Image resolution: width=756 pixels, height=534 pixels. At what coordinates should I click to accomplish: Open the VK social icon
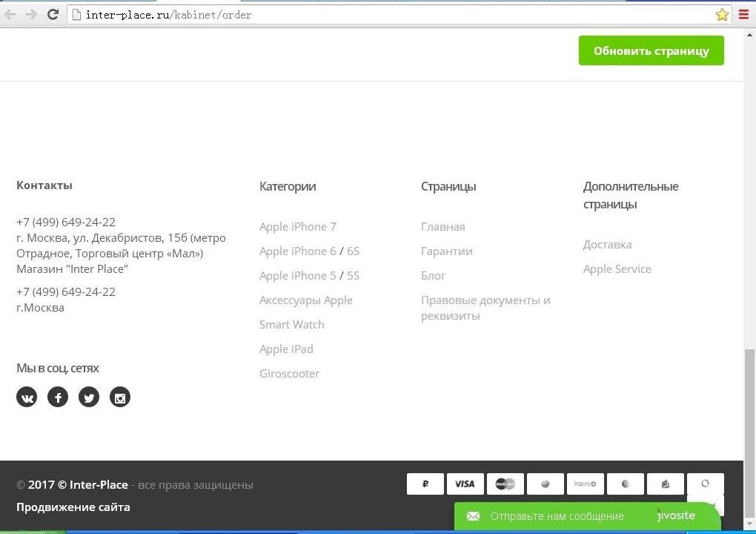[x=27, y=397]
